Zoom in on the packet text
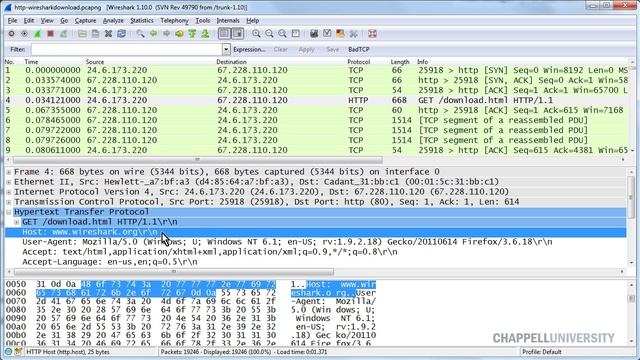 pyautogui.click(x=256, y=34)
